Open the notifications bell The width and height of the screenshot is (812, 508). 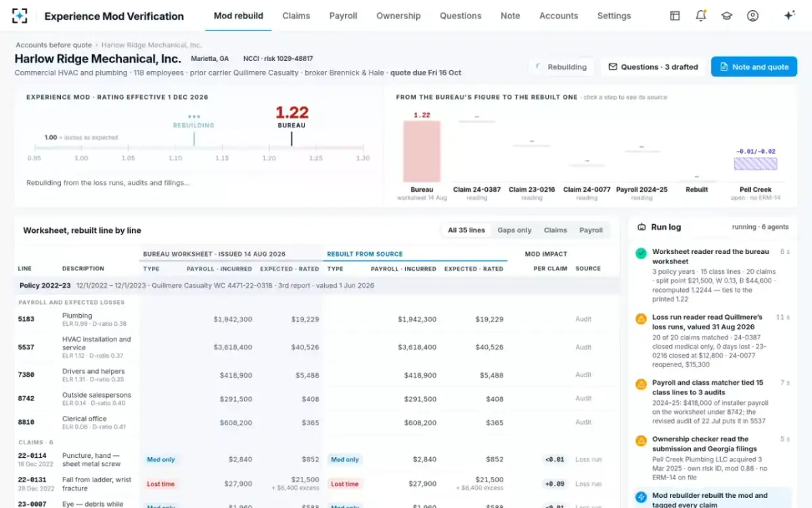click(701, 16)
